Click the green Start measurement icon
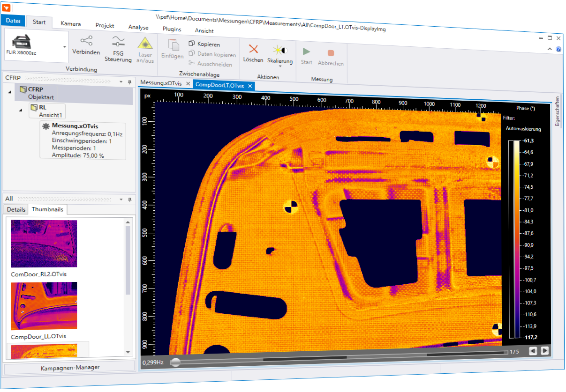The height and width of the screenshot is (392, 566). [306, 51]
